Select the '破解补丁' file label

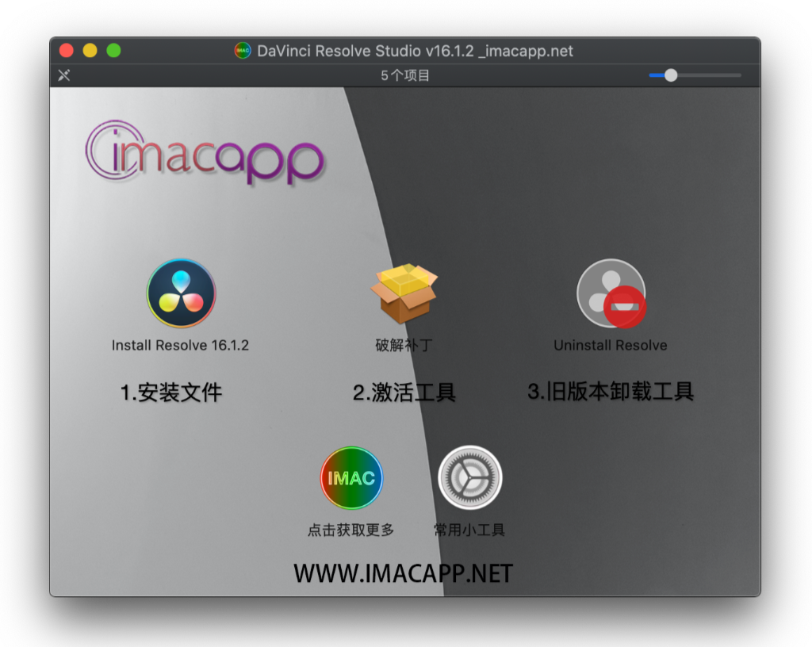[404, 345]
